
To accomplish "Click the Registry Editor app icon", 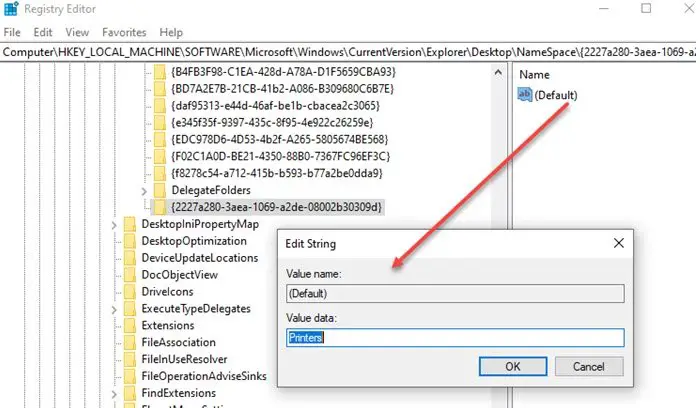I will [11, 8].
